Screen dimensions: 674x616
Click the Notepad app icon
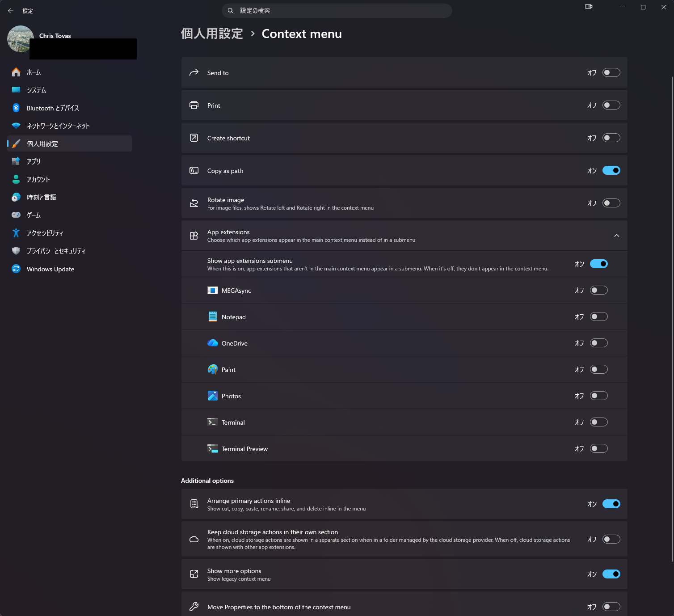(213, 316)
